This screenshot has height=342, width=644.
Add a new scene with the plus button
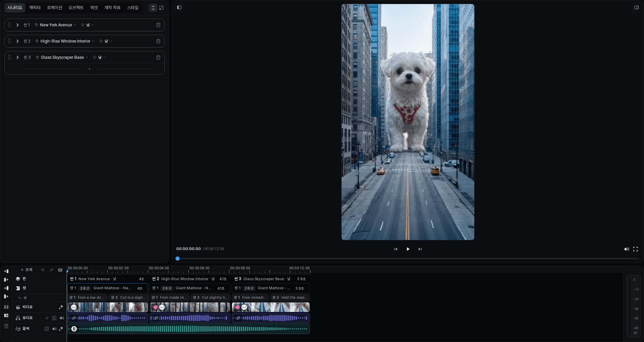[90, 69]
